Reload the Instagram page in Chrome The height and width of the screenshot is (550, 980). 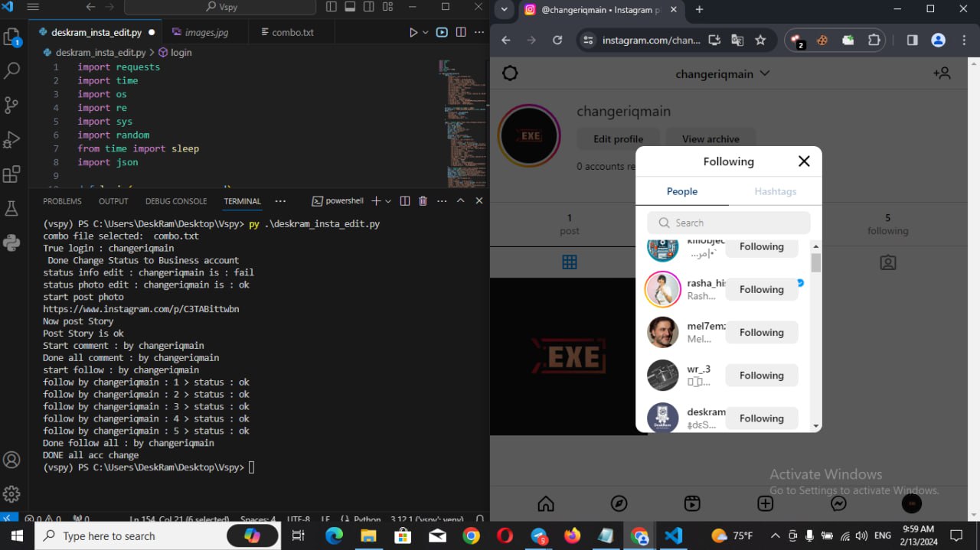557,40
